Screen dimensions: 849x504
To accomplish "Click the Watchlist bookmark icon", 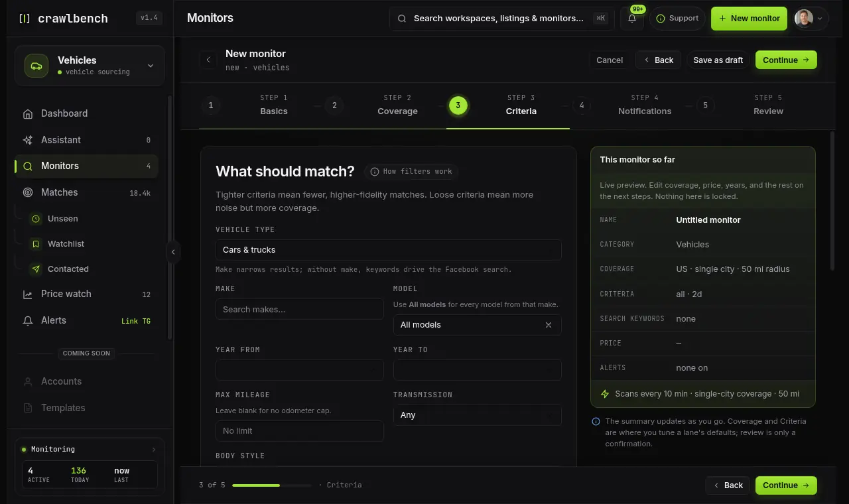I will (36, 244).
